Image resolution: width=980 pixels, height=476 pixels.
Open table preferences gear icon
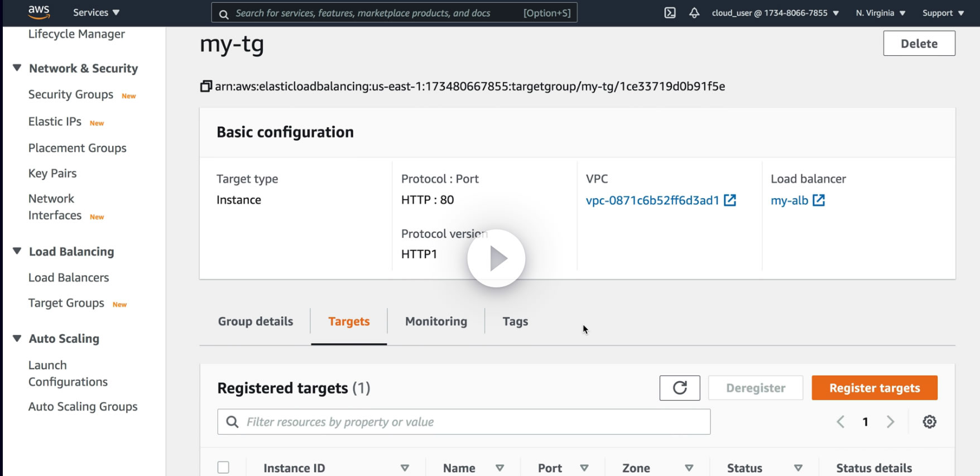pos(929,422)
